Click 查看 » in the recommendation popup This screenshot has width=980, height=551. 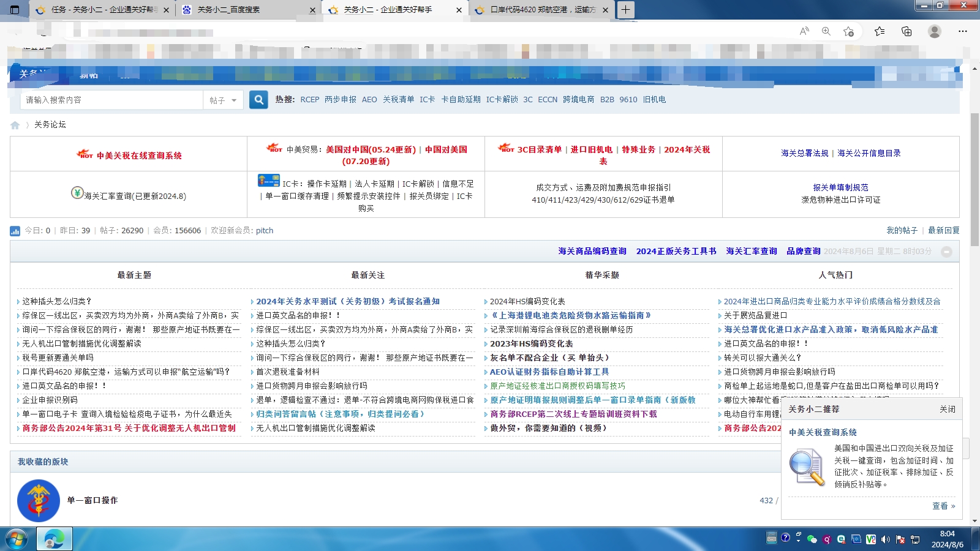[944, 506]
